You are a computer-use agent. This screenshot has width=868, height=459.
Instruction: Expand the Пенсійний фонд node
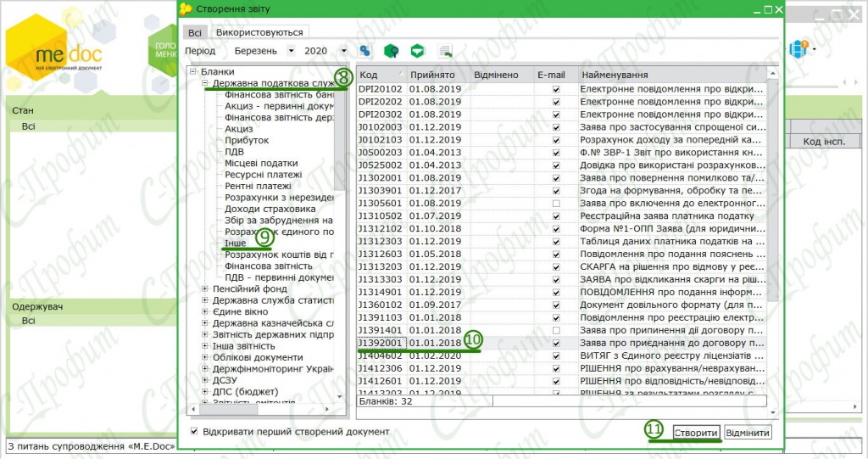coord(205,288)
